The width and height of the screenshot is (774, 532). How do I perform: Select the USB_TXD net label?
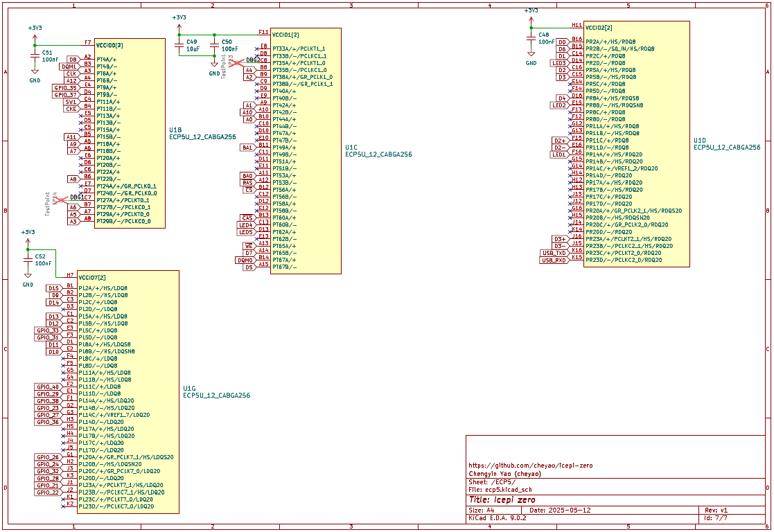click(x=554, y=253)
